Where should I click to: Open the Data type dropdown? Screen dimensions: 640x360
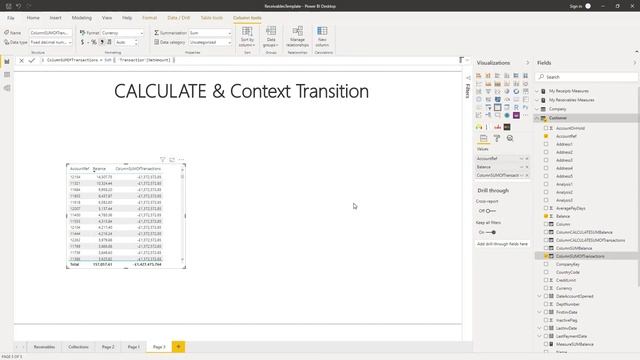pos(51,42)
